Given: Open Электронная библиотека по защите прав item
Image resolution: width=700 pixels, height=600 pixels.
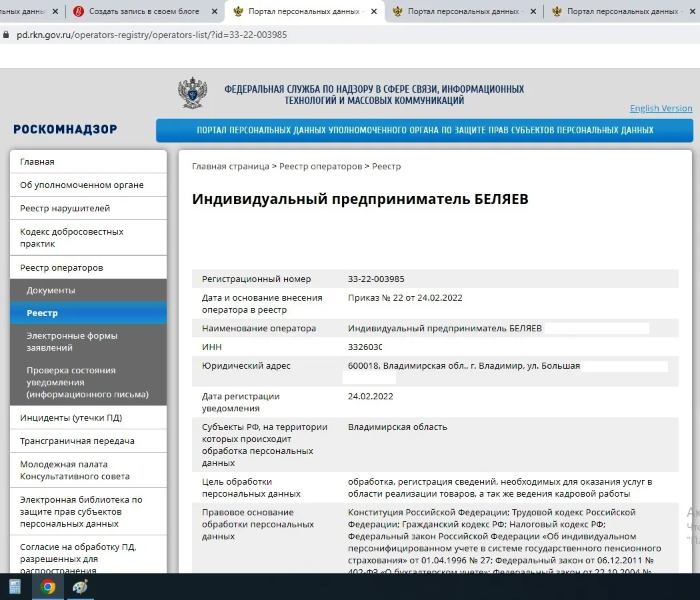Looking at the screenshot, I should click(x=89, y=511).
